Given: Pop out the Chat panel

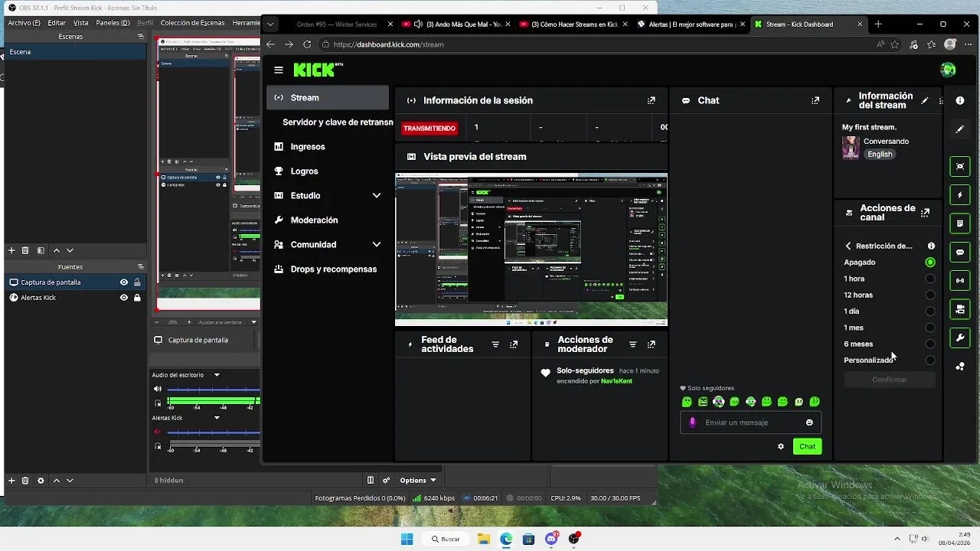Looking at the screenshot, I should (815, 100).
